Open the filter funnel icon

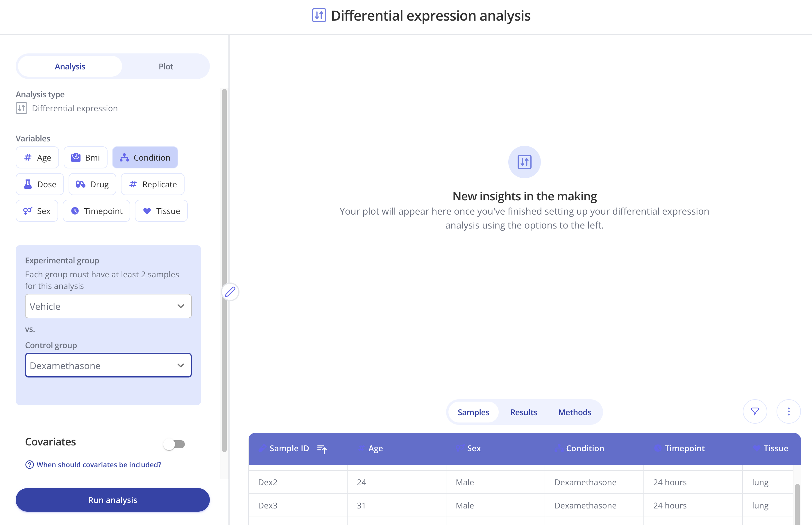(x=755, y=411)
